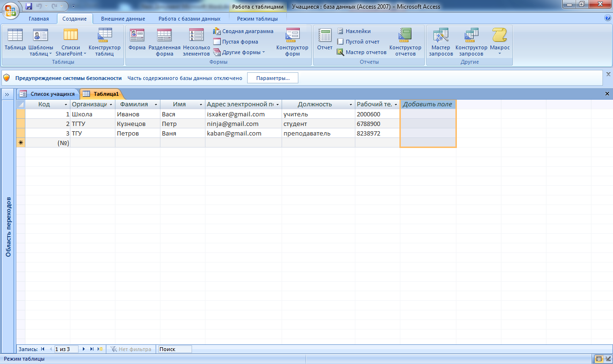Viewport: 613px width, 364px height.
Task: Open Адрес электронной почты column dropdown
Action: (278, 104)
